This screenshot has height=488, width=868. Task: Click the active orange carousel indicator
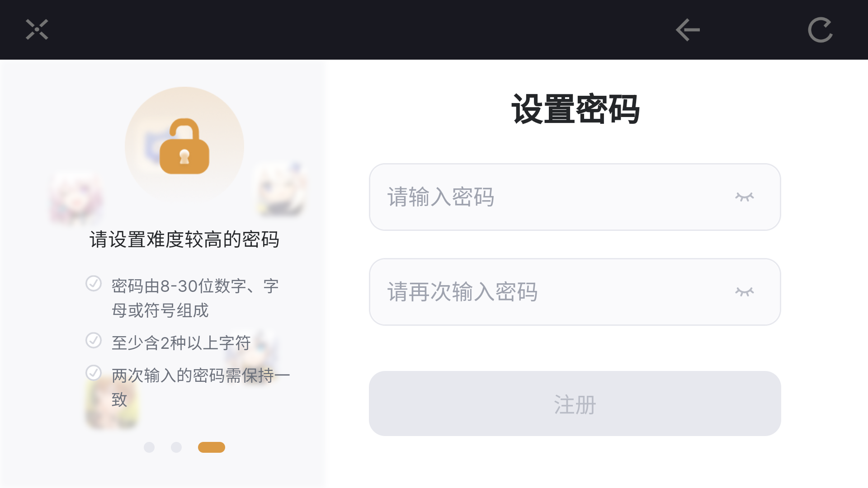212,447
